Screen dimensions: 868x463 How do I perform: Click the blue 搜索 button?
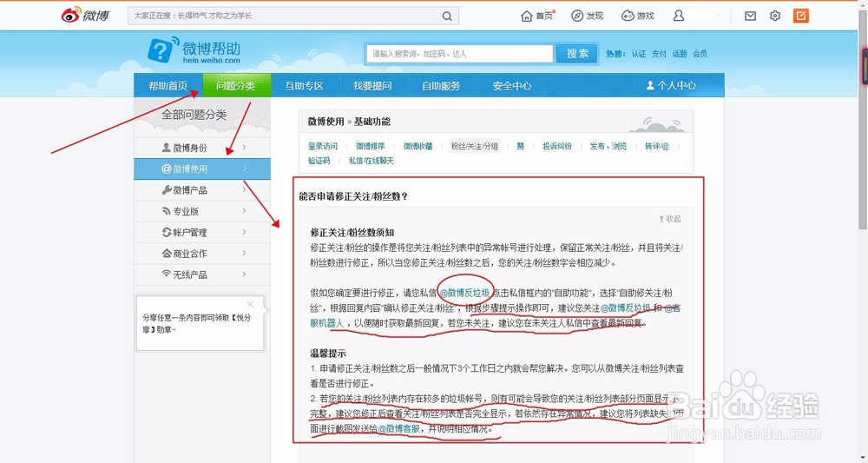pos(577,54)
